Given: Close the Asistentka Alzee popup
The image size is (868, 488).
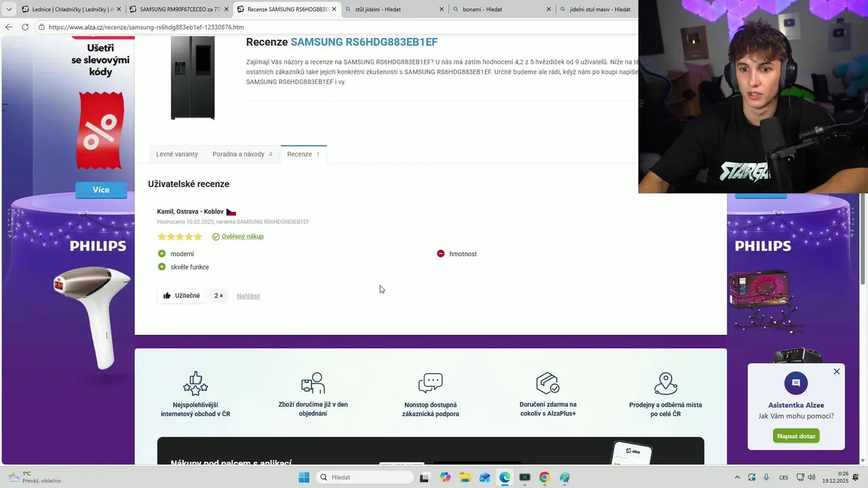Looking at the screenshot, I should click(837, 371).
